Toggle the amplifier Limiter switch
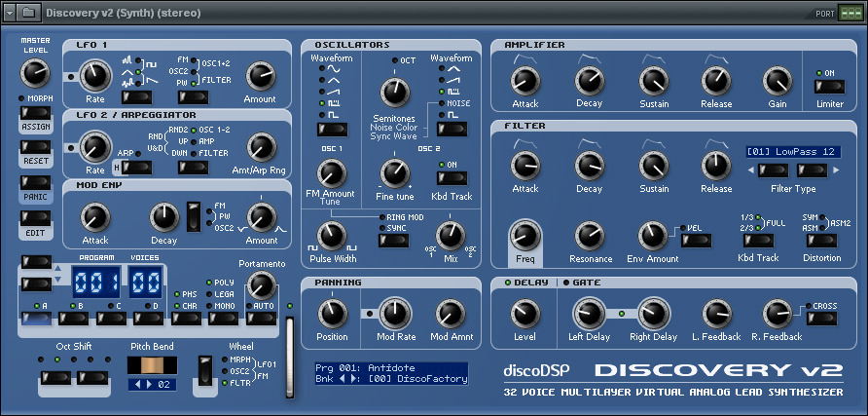The height and width of the screenshot is (416, 868). tap(829, 87)
